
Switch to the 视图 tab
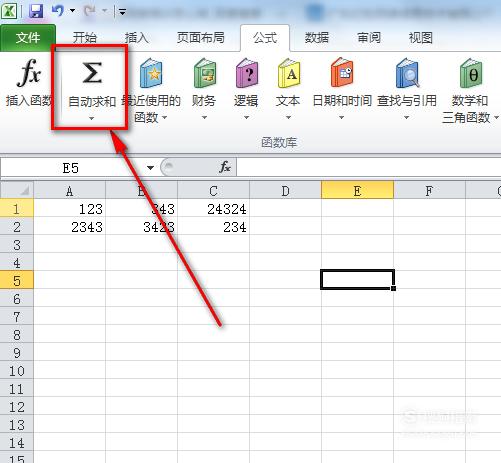click(x=421, y=38)
